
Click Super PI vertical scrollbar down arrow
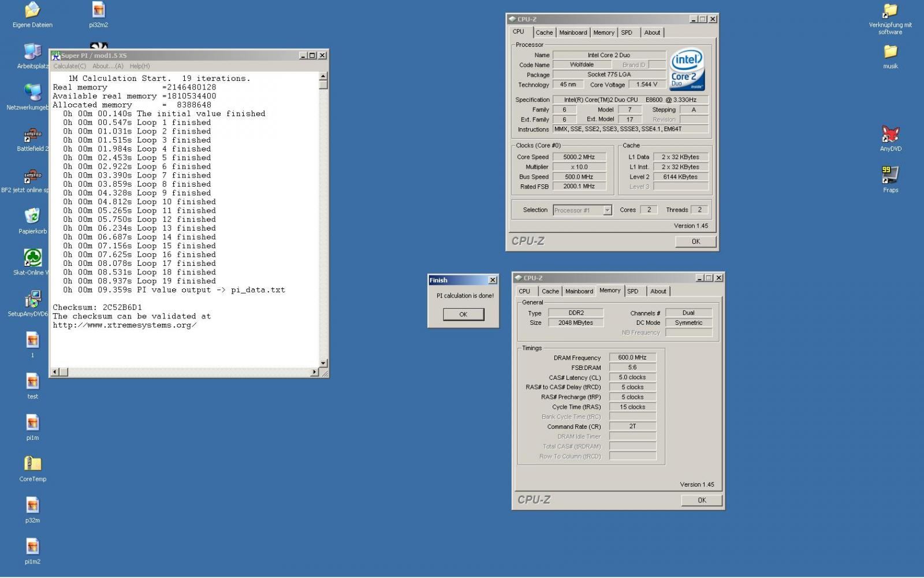point(323,363)
